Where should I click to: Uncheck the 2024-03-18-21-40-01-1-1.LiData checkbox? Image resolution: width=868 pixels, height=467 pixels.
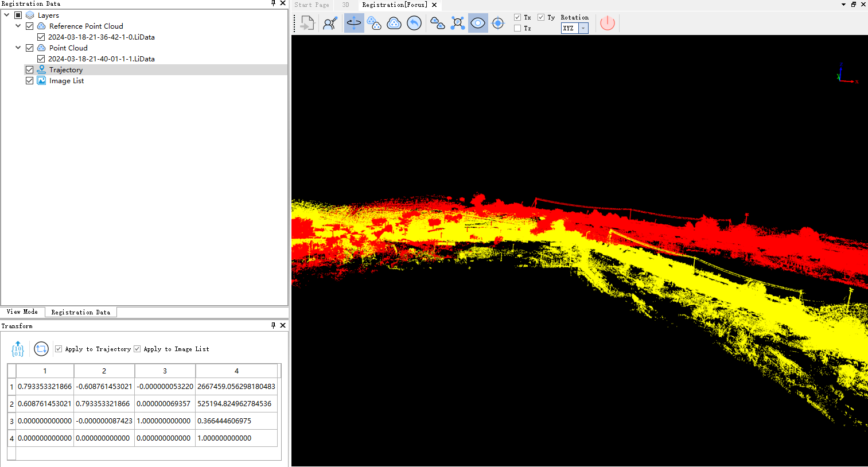coord(41,59)
